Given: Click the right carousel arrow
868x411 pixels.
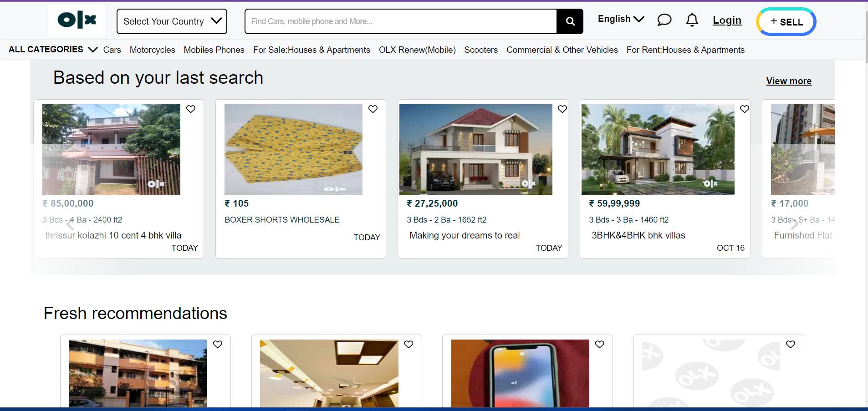Looking at the screenshot, I should 795,224.
